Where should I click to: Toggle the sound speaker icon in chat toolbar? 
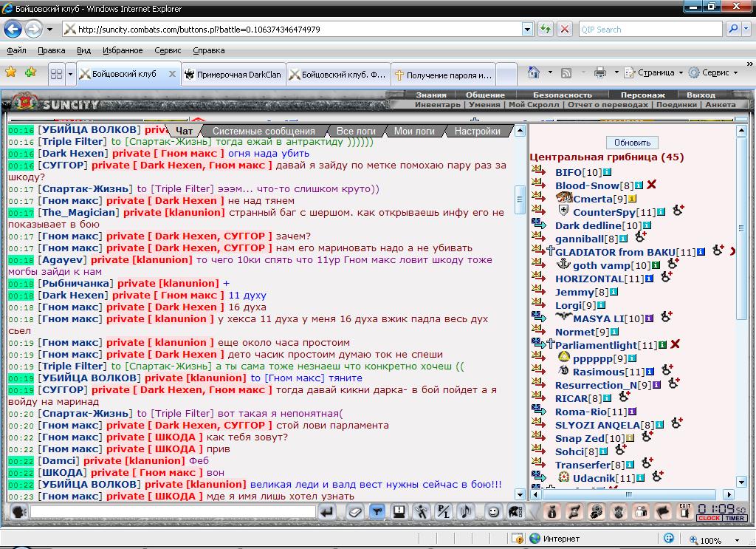coord(466,512)
